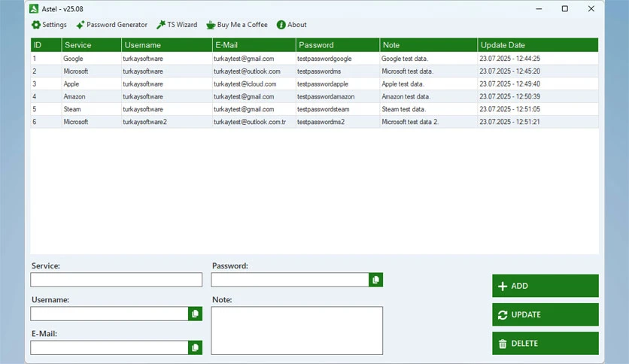Viewport: 629px width, 364px height.
Task: Sort by the Note column header
Action: pos(428,45)
